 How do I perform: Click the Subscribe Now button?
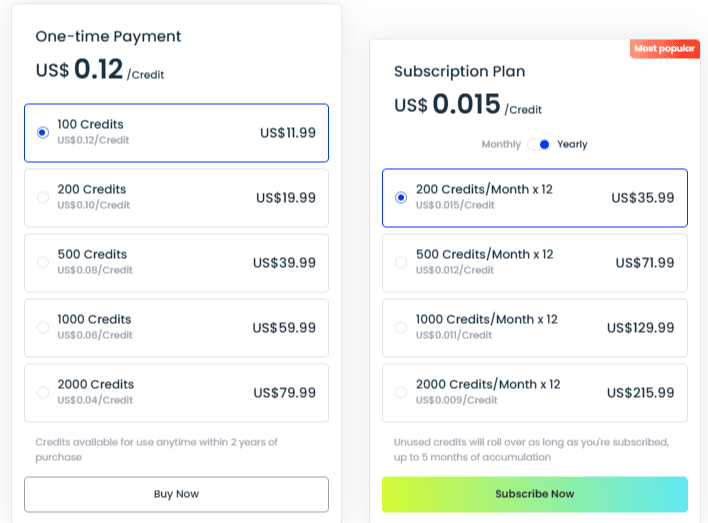pyautogui.click(x=535, y=494)
